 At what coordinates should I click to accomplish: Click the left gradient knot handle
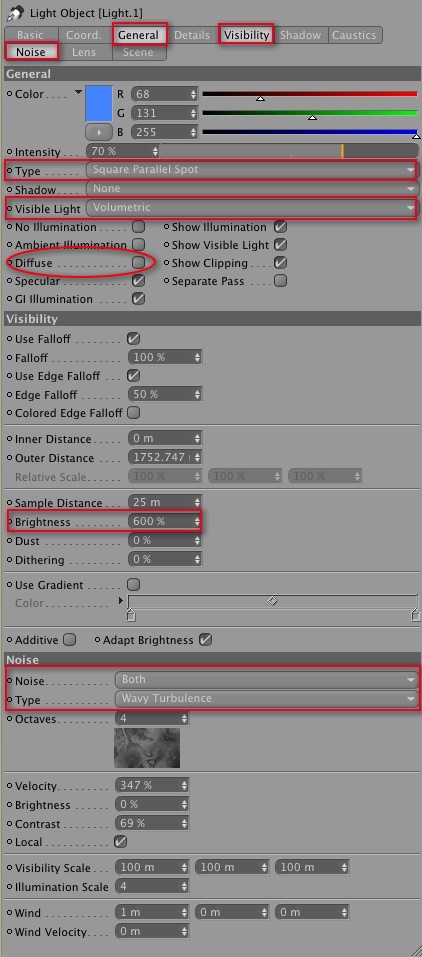pyautogui.click(x=131, y=615)
